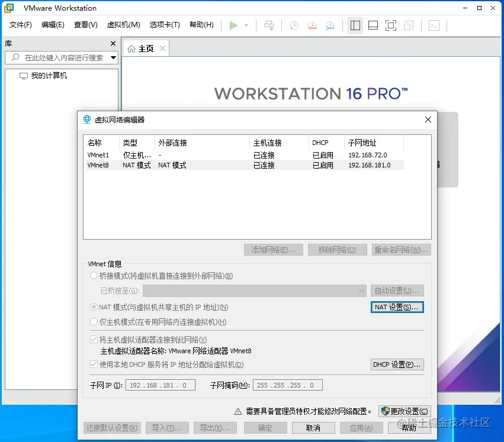Open NAT 设置 dialog
504x442 pixels.
coord(397,307)
